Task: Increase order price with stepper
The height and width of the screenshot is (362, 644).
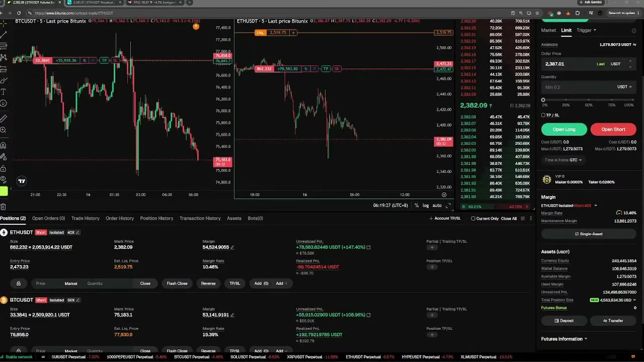Action: (x=630, y=61)
